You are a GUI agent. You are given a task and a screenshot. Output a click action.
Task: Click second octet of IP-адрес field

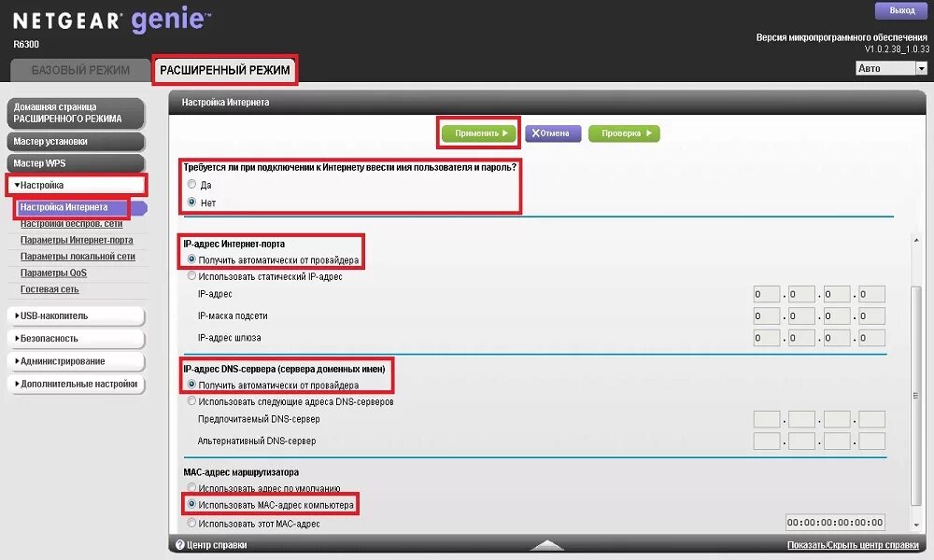[801, 294]
